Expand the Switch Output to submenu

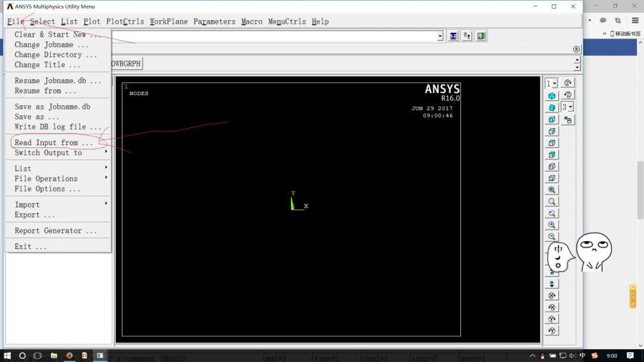click(58, 152)
